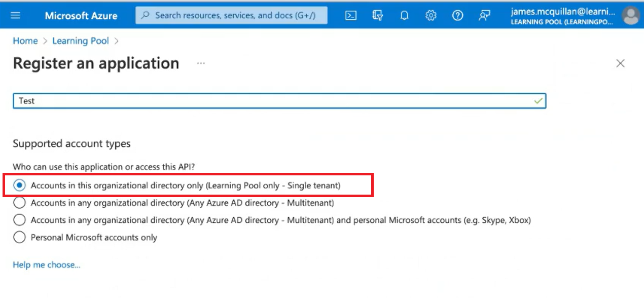Open the notifications bell
The width and height of the screenshot is (644, 298).
coord(404,15)
